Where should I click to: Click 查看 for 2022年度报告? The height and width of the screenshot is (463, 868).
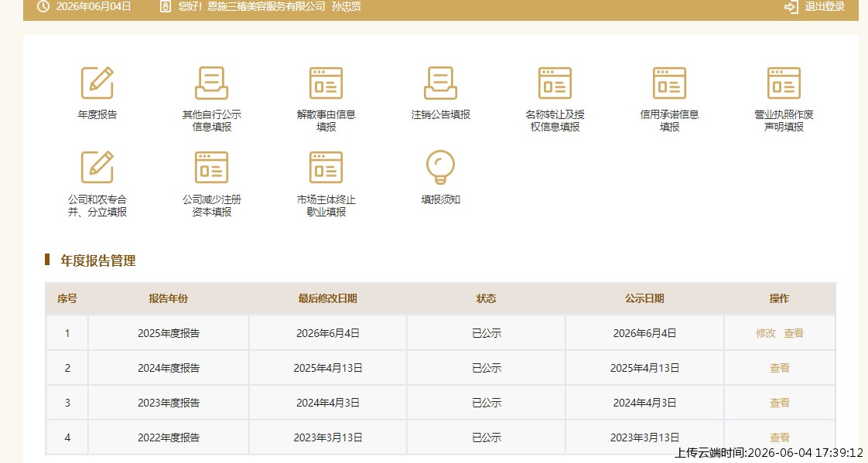click(x=780, y=437)
